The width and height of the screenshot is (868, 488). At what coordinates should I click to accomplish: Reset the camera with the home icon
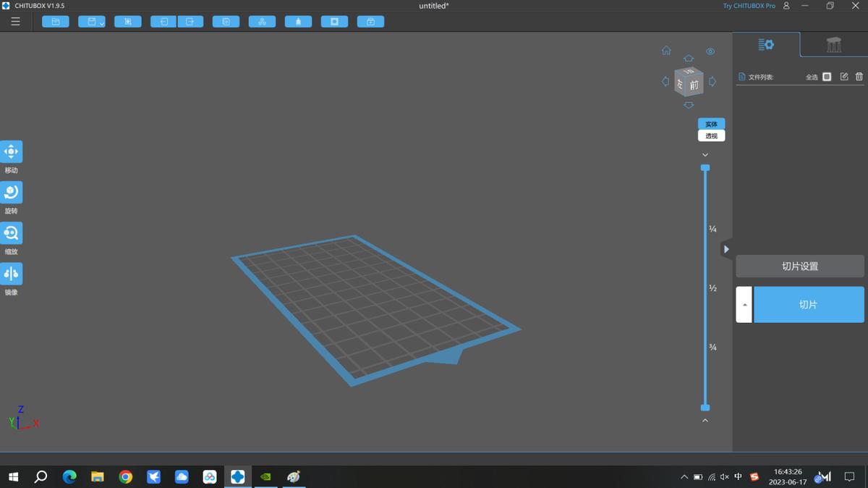point(665,50)
